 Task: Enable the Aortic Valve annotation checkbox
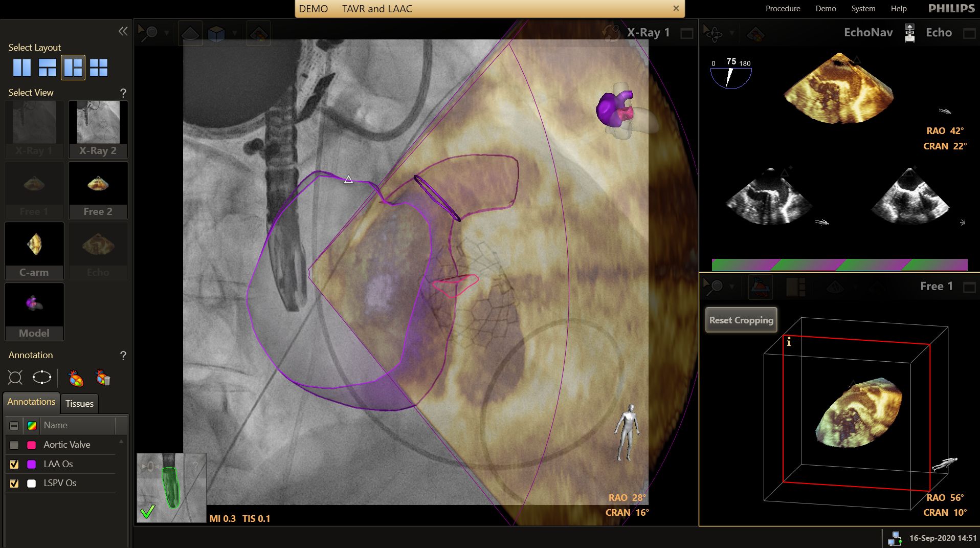pos(14,445)
